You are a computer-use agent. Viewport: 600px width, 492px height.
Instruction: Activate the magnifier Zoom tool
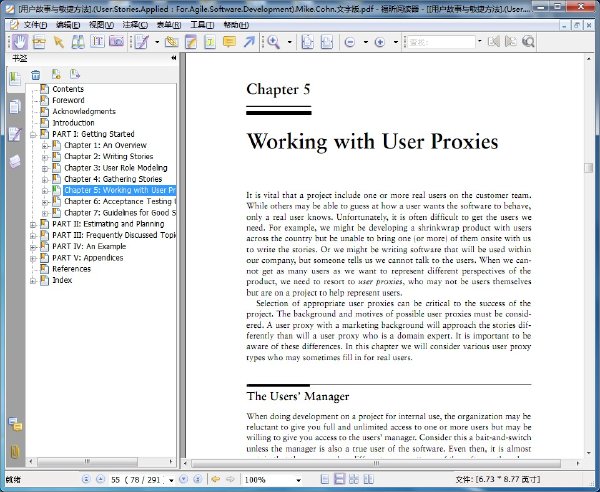[x=273, y=42]
